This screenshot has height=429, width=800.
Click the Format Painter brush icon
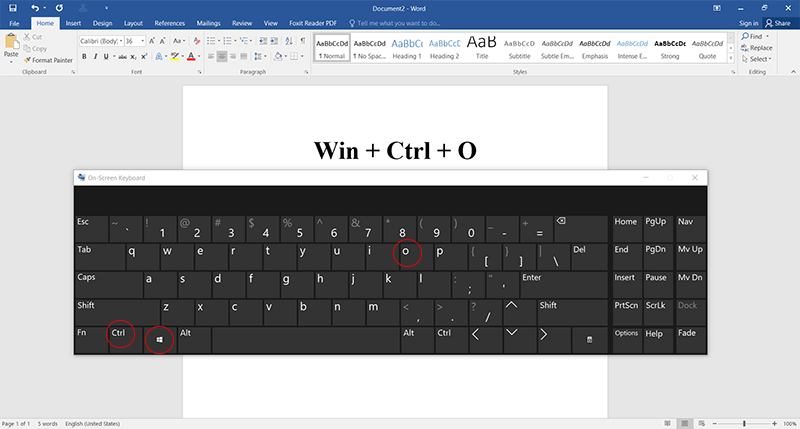point(28,60)
